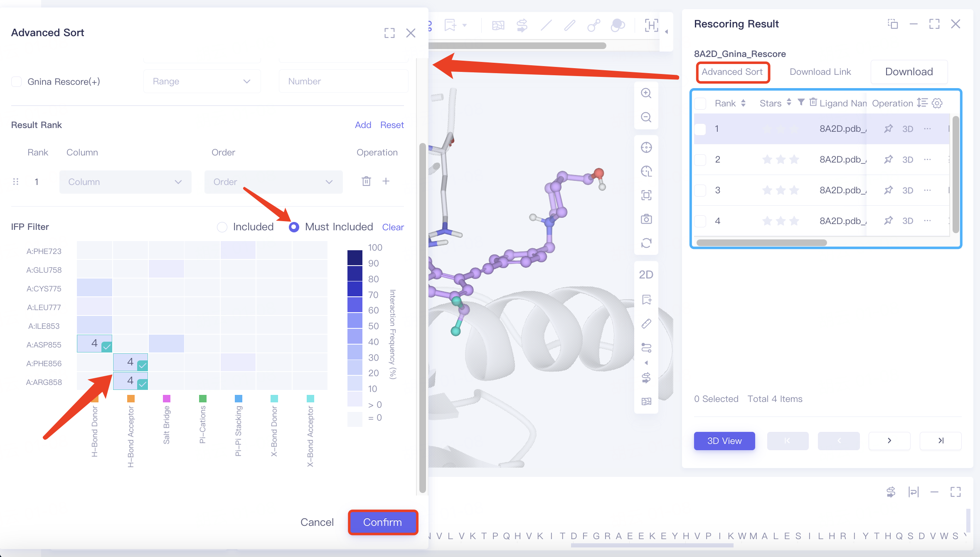Image resolution: width=980 pixels, height=557 pixels.
Task: Enable the Gnina Rescore(+) checkbox
Action: point(16,81)
